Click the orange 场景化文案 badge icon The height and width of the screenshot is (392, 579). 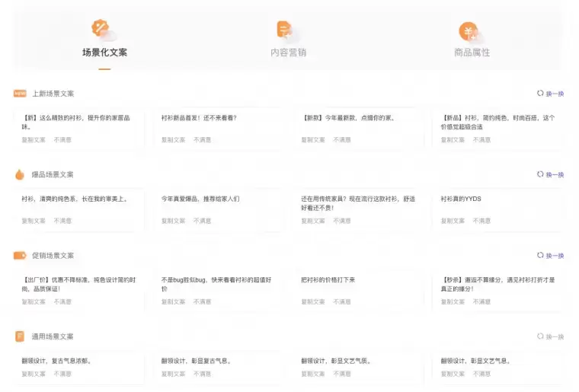pos(100,28)
